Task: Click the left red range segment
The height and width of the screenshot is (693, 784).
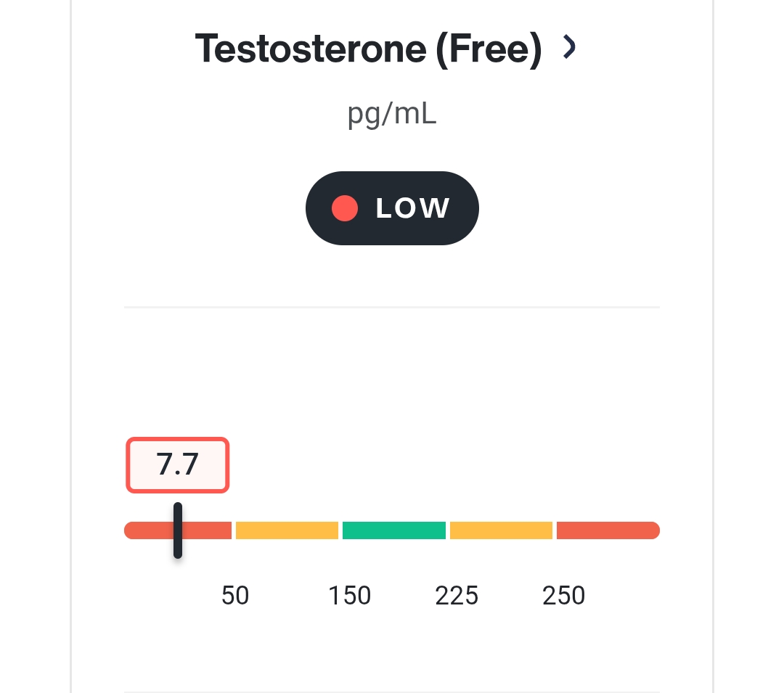Action: 178,530
